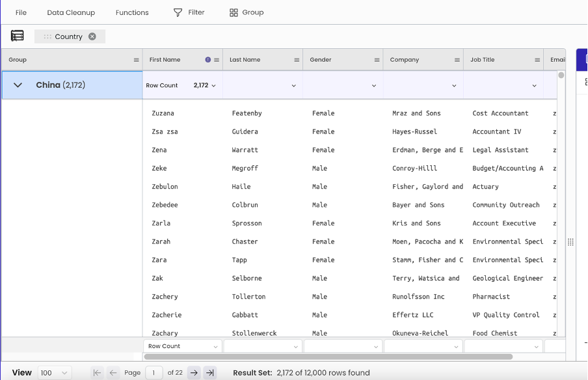Remove the Country grouping via its x button

click(x=92, y=36)
